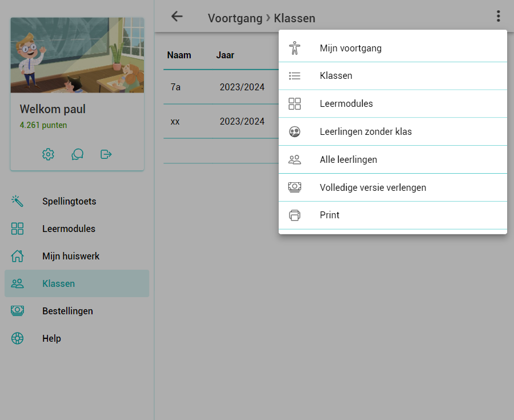Click the three-dot menu icon at top right
This screenshot has width=514, height=420.
(499, 17)
